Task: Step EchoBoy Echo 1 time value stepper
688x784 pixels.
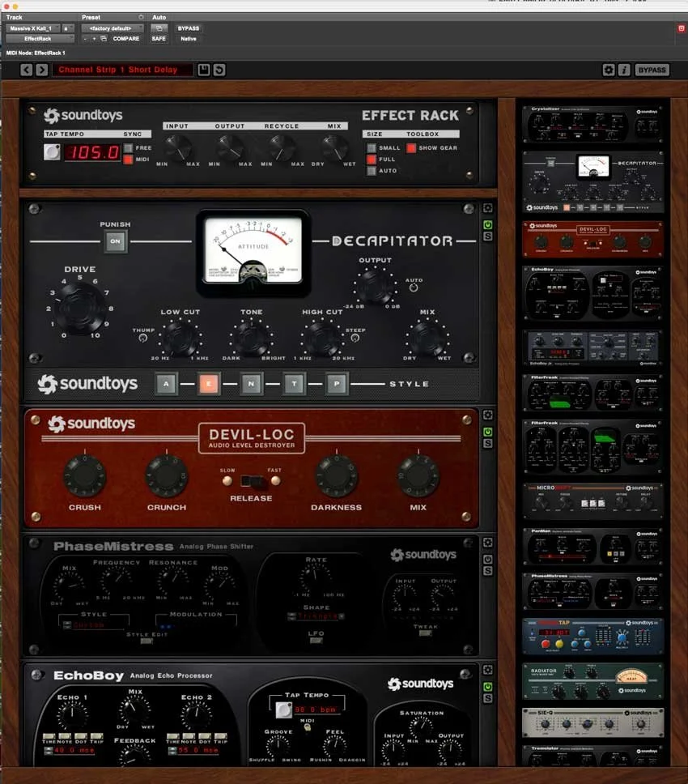Action: coord(48,751)
